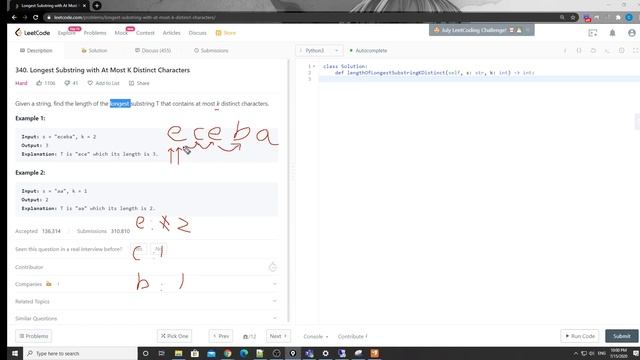640x360 pixels.
Task: Open the editor settings icon
Action: coord(621,51)
